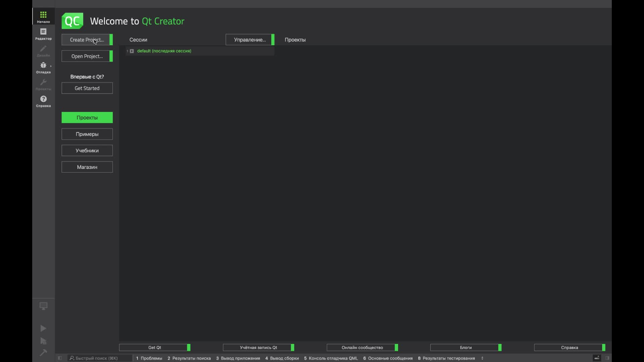The image size is (644, 362).
Task: Switch to Дизайн mode
Action: click(43, 51)
